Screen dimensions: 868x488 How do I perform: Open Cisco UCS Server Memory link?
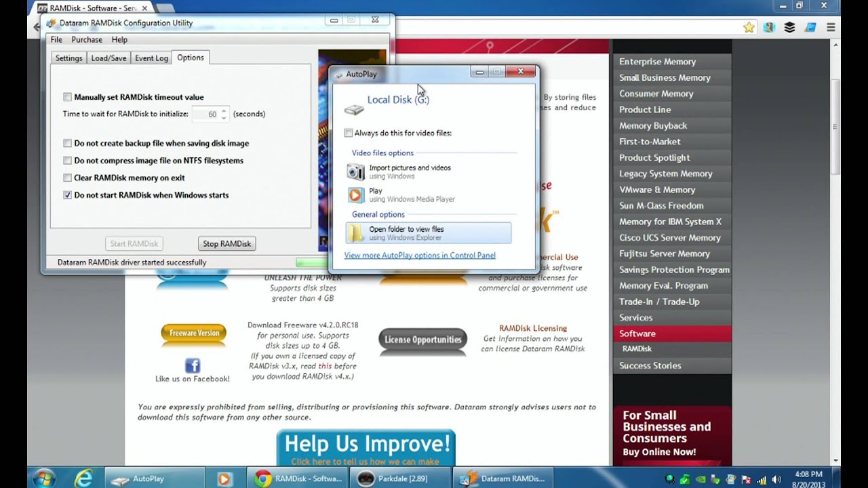click(672, 238)
